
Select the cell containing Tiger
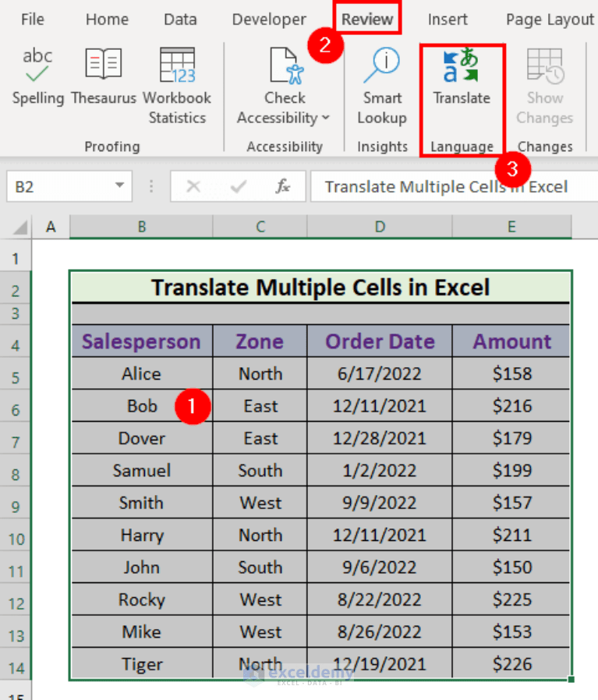click(x=142, y=664)
